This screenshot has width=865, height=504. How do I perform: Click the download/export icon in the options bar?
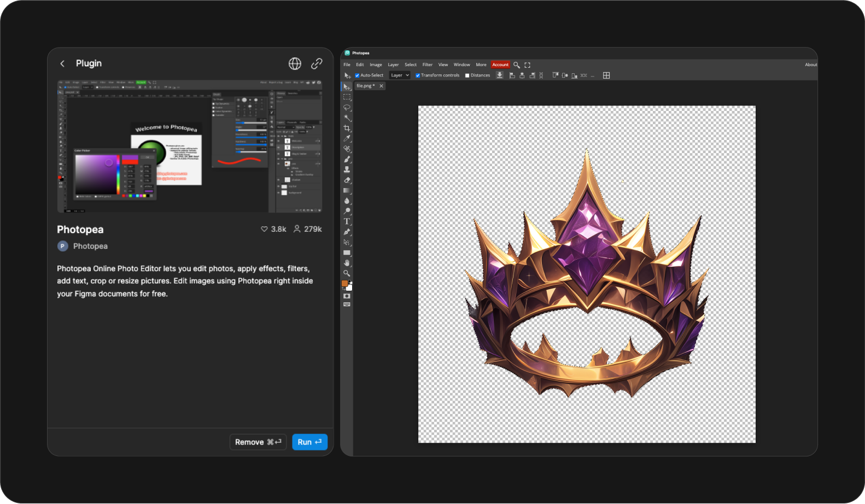click(500, 75)
